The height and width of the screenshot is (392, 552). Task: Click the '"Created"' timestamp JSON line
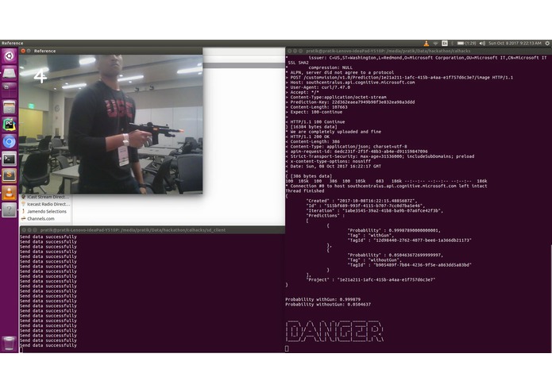coord(362,201)
